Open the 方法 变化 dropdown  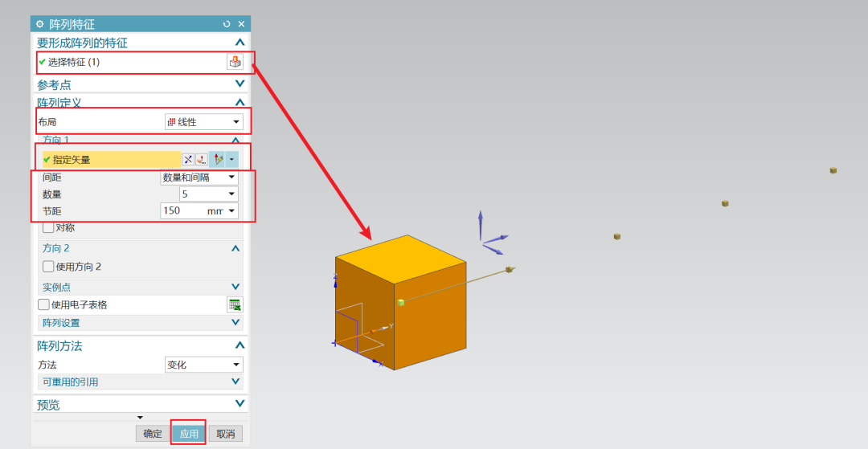(x=203, y=365)
